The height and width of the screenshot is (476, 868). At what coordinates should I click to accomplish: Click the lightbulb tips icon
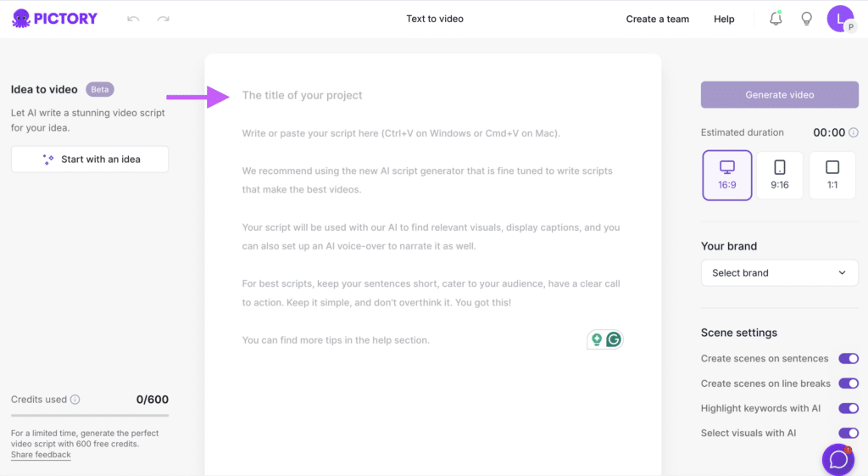coord(807,19)
